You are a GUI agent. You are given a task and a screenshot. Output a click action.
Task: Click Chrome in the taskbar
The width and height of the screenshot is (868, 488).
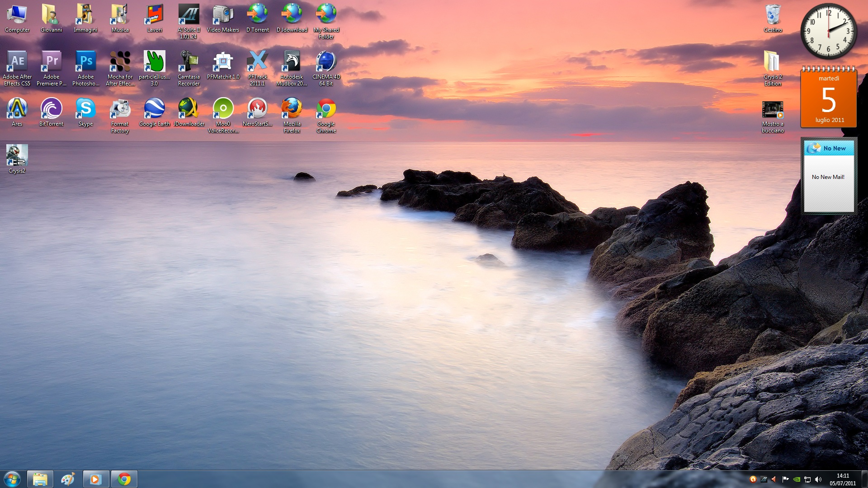[124, 479]
